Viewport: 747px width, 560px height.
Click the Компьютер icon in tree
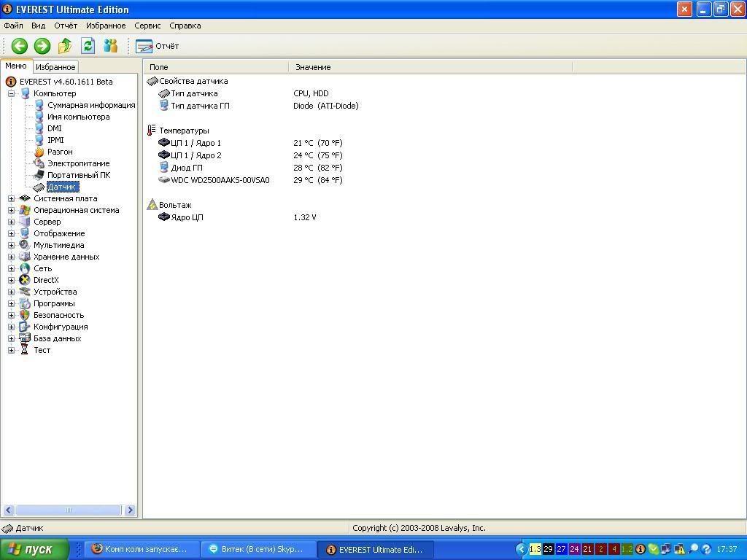click(25, 93)
